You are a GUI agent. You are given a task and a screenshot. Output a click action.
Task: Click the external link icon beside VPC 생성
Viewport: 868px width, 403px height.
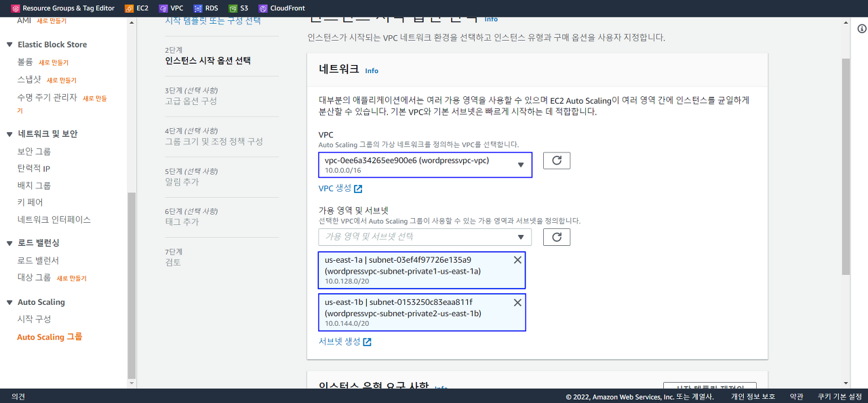(x=358, y=188)
